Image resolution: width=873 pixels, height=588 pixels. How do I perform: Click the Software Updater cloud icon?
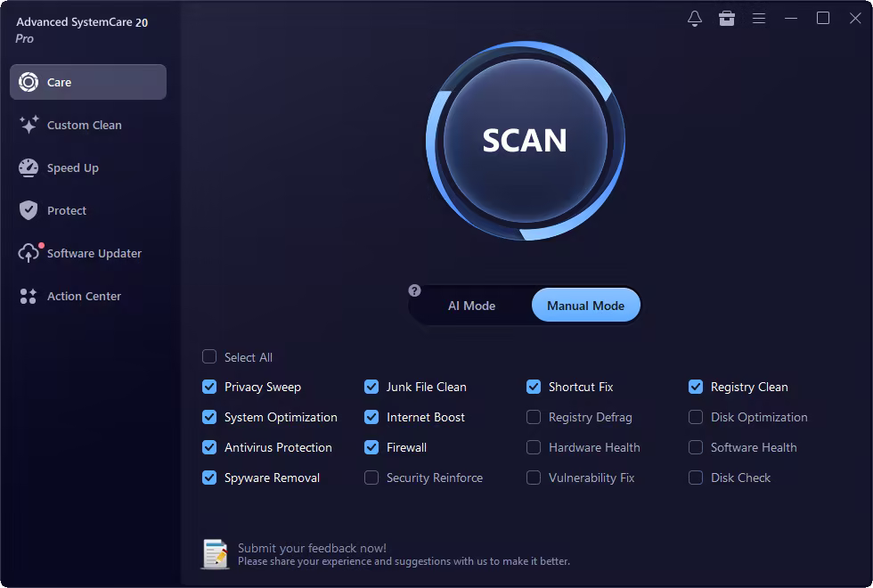click(29, 253)
